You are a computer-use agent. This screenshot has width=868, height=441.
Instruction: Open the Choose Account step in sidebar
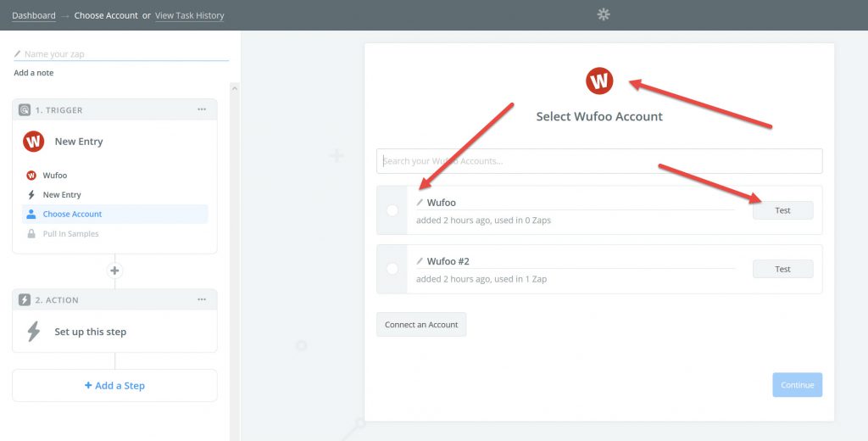pyautogui.click(x=72, y=215)
